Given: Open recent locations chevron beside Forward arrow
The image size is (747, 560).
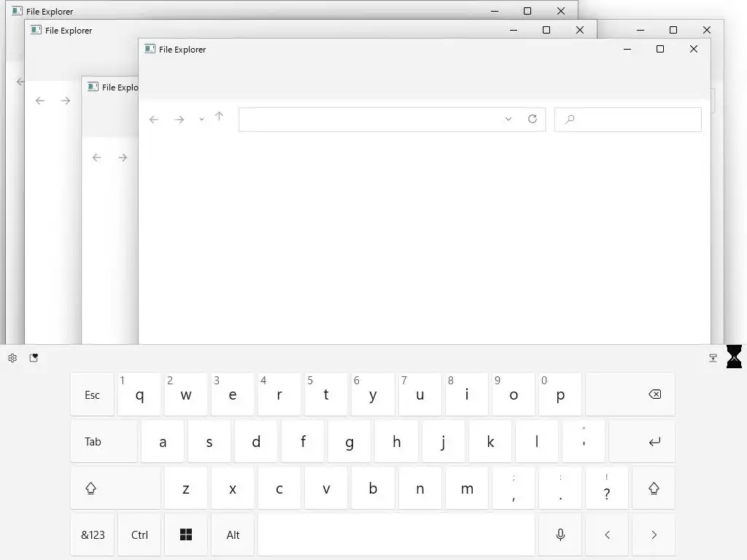Looking at the screenshot, I should click(x=201, y=120).
